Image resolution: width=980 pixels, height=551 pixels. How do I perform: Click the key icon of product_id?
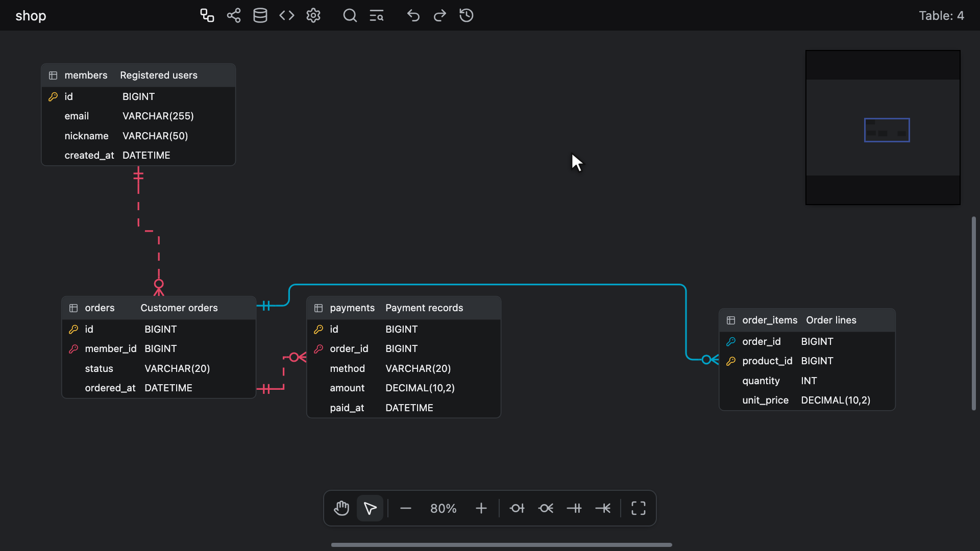tap(731, 361)
